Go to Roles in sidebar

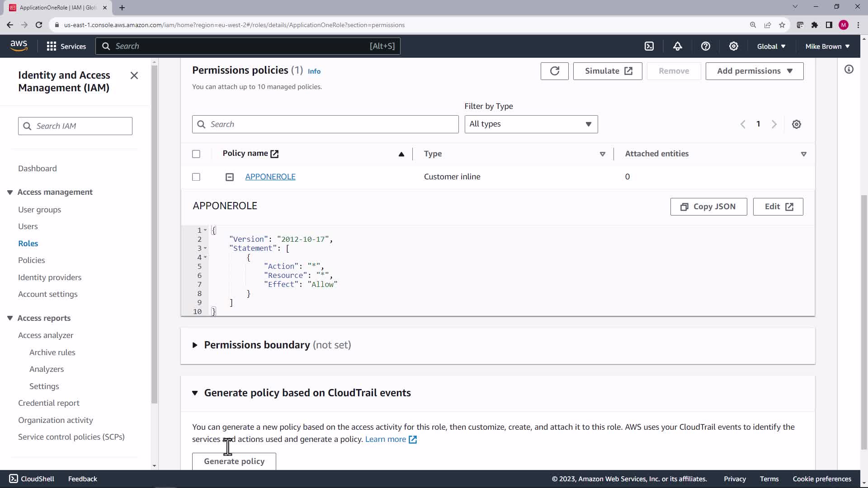tap(28, 244)
